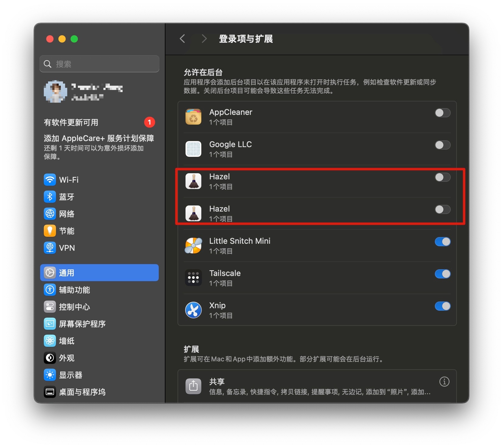Click the 搜索 search field

(x=99, y=64)
